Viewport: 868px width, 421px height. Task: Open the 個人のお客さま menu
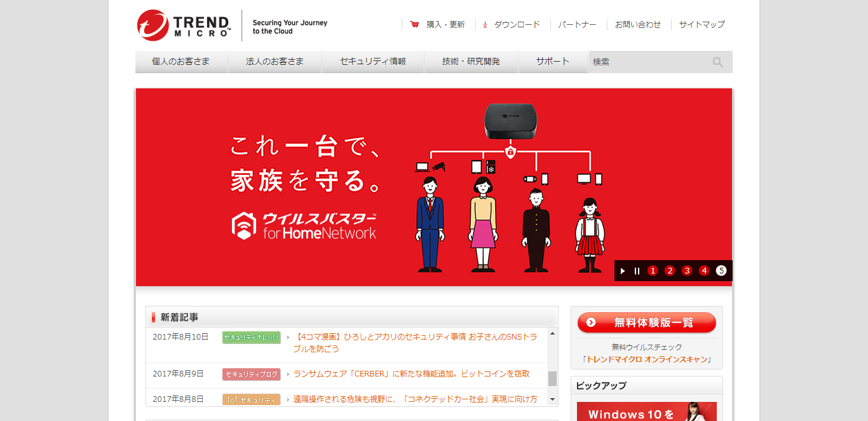(181, 62)
